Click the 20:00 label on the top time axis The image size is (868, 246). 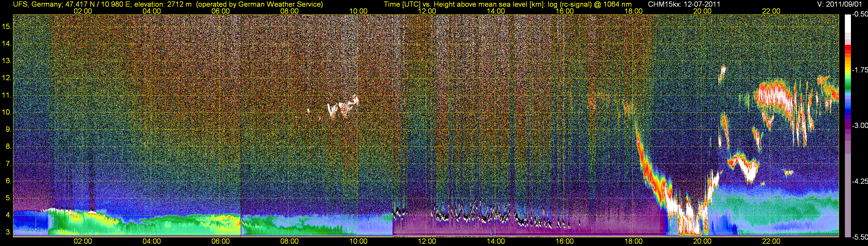(702, 11)
